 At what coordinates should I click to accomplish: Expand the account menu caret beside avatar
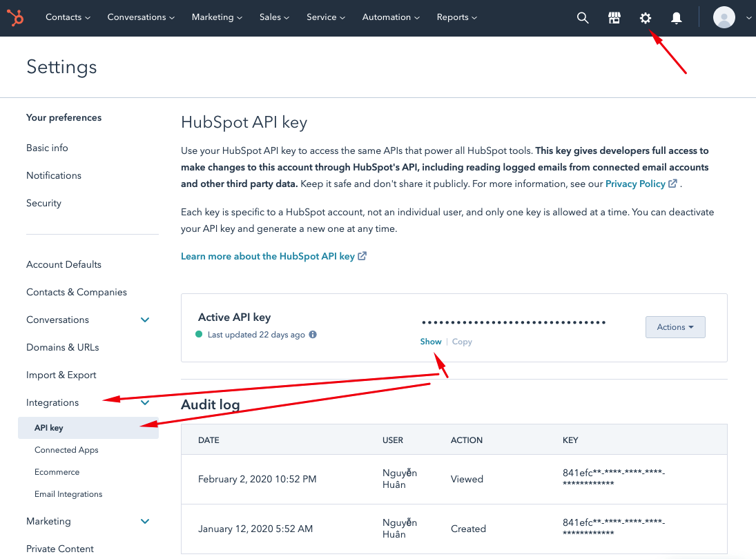click(x=748, y=18)
